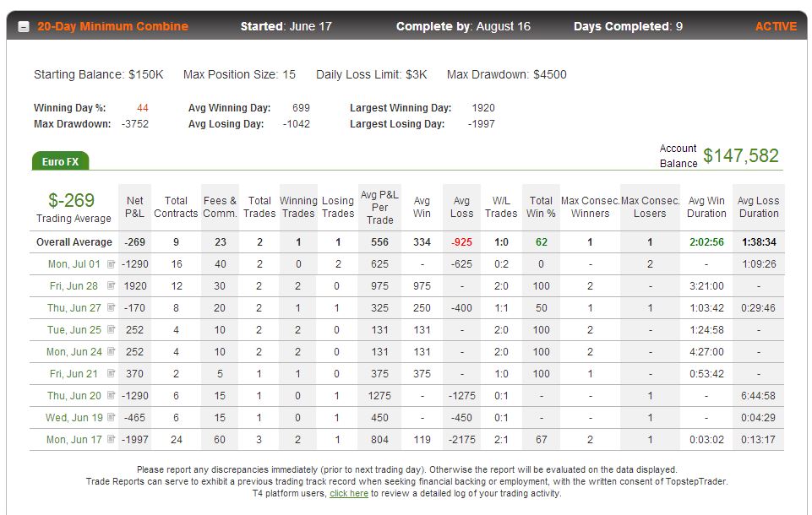Open trade report icon for Wed, Jun 19
Viewport: 812px width, 515px height.
pyautogui.click(x=111, y=417)
